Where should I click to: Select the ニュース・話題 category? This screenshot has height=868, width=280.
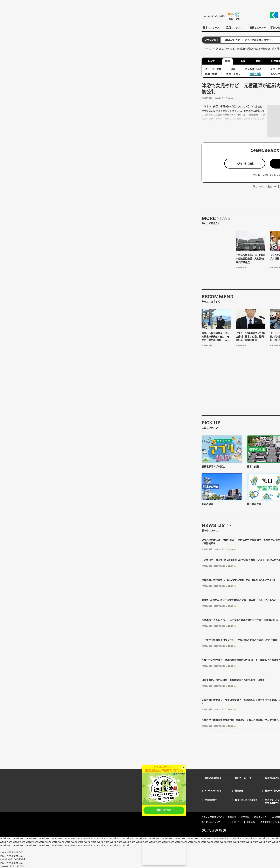click(x=213, y=69)
